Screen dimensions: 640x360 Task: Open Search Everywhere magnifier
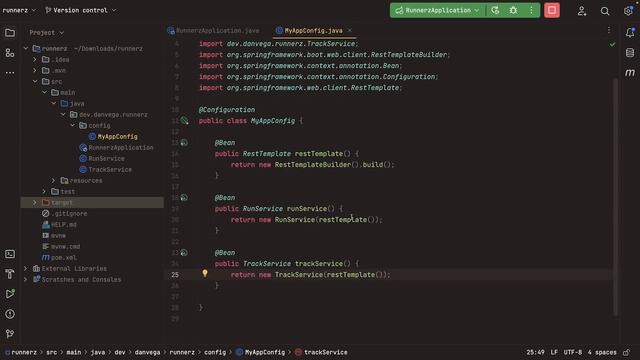(x=605, y=11)
